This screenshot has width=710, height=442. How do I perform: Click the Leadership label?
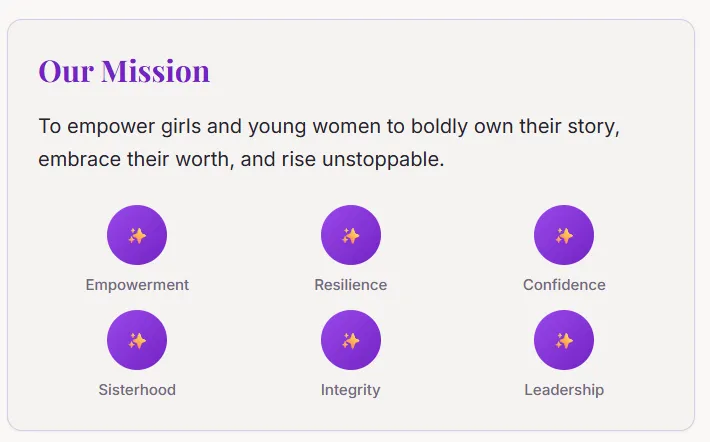[x=564, y=390]
